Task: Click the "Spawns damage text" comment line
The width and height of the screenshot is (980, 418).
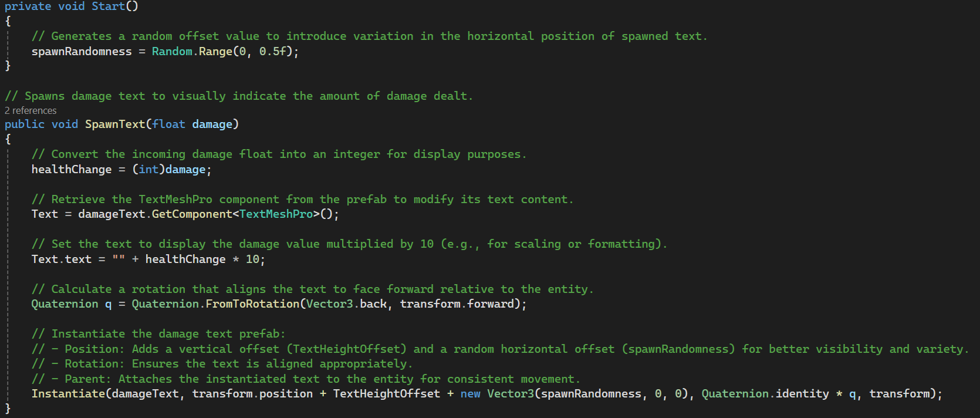Action: pyautogui.click(x=238, y=96)
